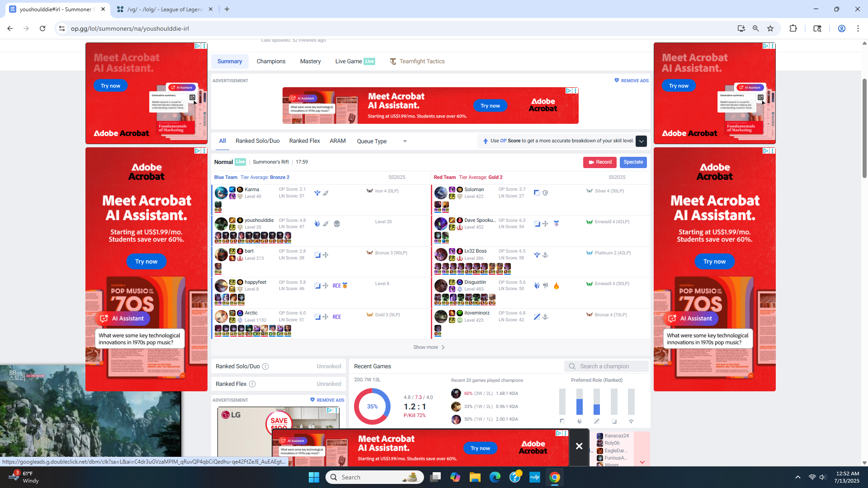Click youshoulddie's champion portrait icon
The width and height of the screenshot is (868, 488).
pyautogui.click(x=221, y=224)
